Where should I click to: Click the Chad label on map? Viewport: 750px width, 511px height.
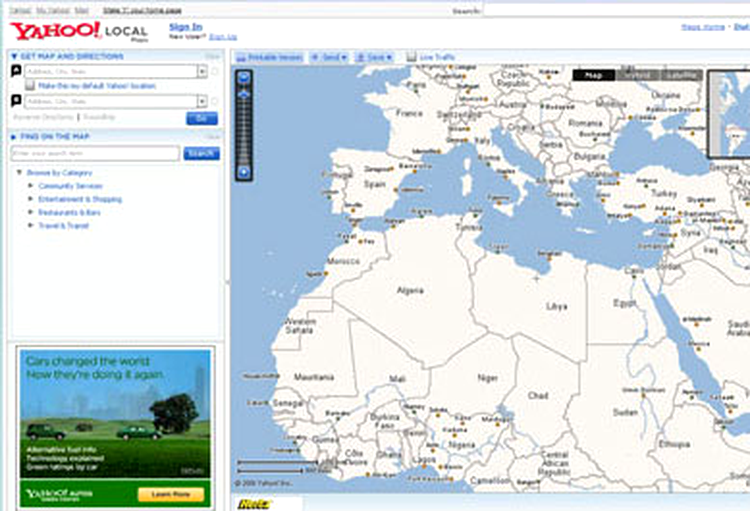pyautogui.click(x=538, y=395)
